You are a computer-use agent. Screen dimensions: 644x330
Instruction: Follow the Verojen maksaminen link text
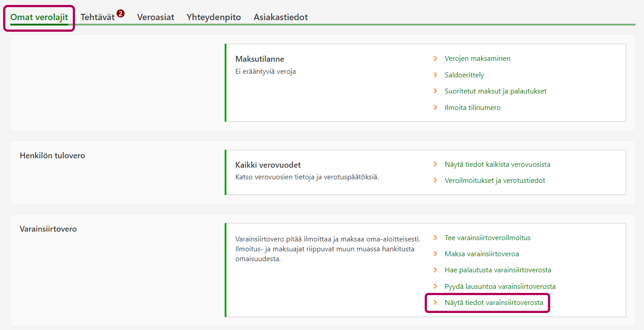(x=477, y=59)
